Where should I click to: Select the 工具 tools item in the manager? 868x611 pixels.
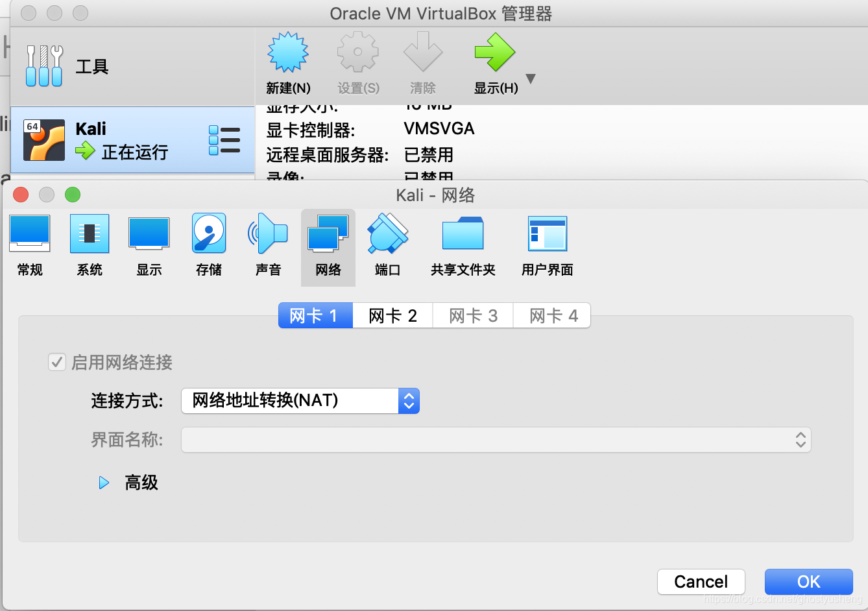[132, 66]
